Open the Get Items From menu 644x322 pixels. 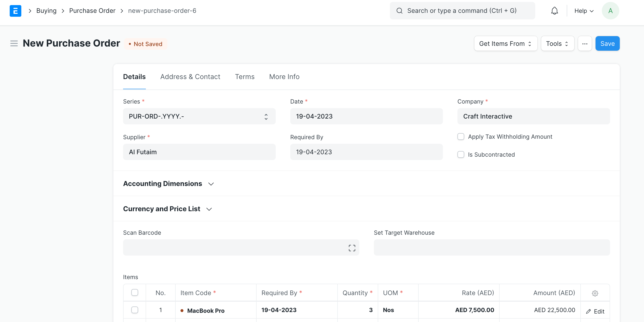tap(505, 43)
